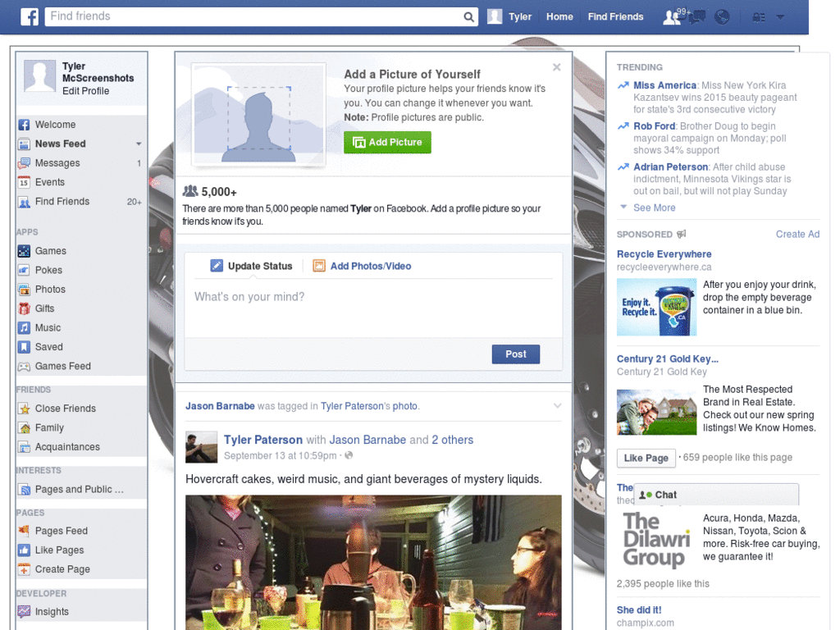Click the Gifts sidebar icon
840x630 pixels.
[24, 309]
